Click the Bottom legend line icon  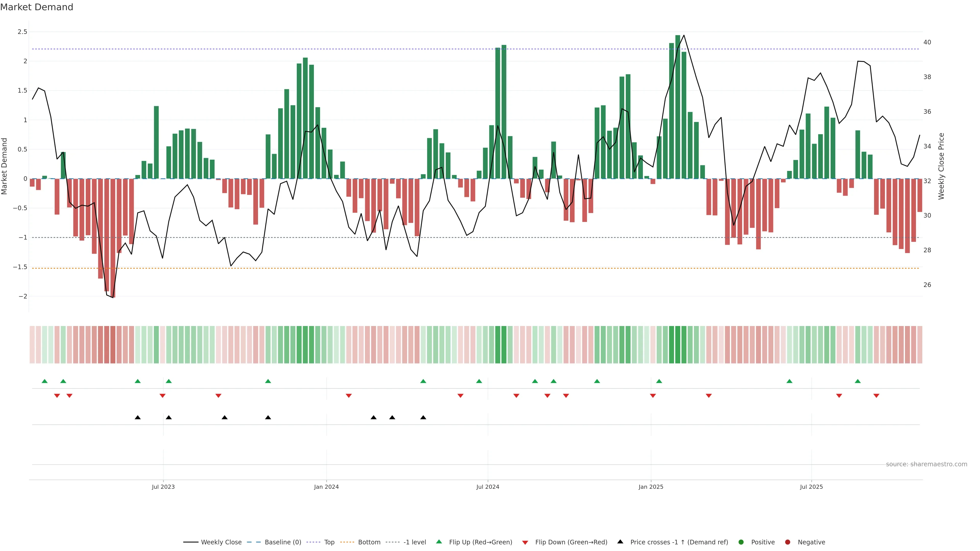click(x=347, y=542)
